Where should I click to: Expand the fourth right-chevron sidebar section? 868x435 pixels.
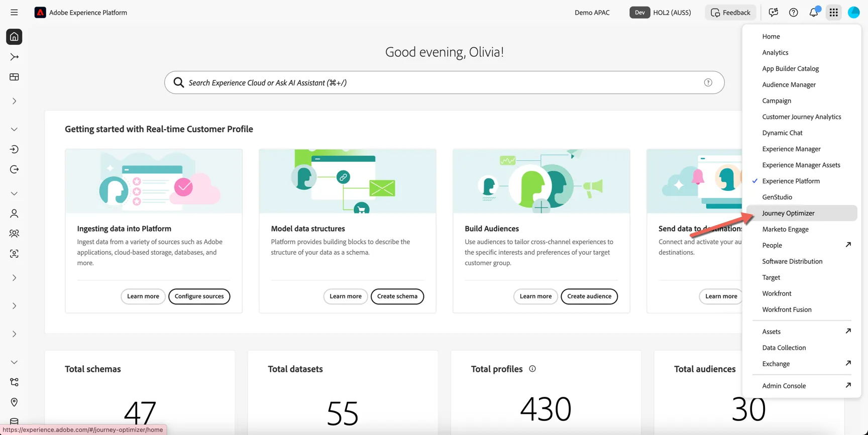click(14, 334)
